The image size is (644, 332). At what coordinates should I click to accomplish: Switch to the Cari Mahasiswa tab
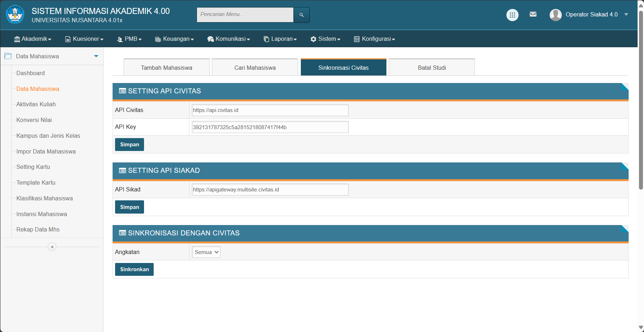click(255, 68)
